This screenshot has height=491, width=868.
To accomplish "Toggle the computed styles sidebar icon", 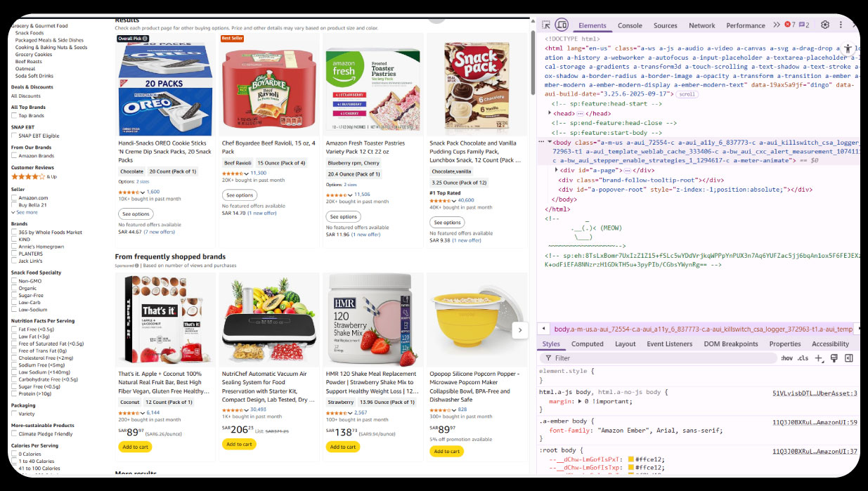I will pyautogui.click(x=848, y=358).
